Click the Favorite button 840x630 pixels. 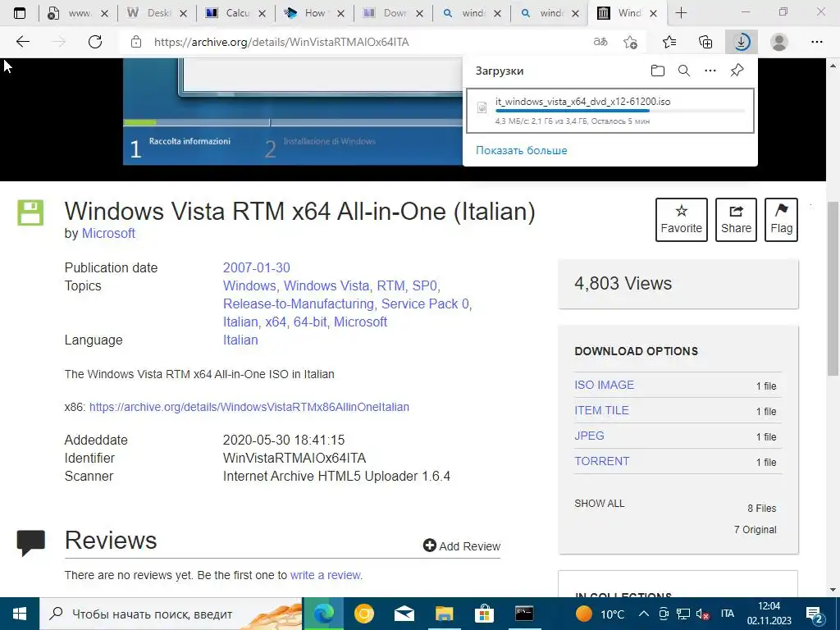682,220
